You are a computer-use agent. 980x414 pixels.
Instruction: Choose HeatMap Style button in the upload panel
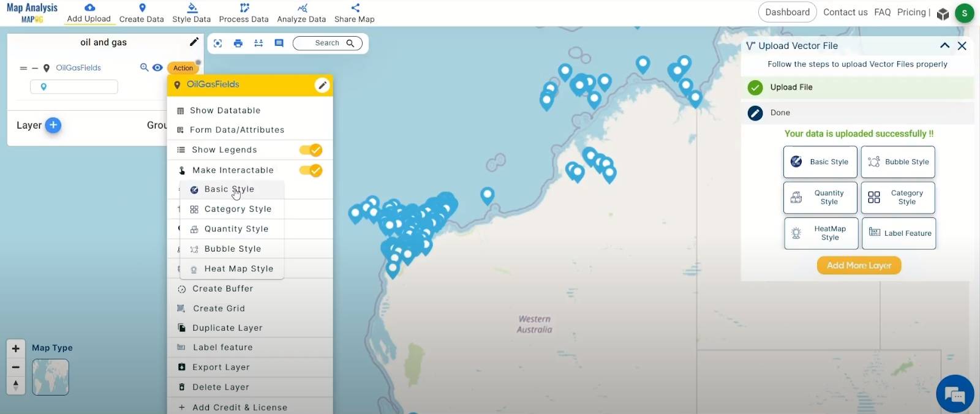[821, 233]
